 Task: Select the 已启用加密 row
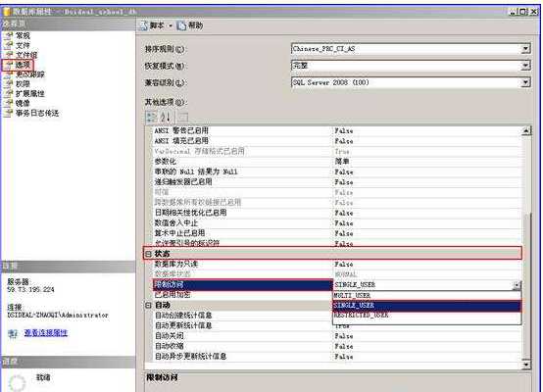tap(242, 295)
